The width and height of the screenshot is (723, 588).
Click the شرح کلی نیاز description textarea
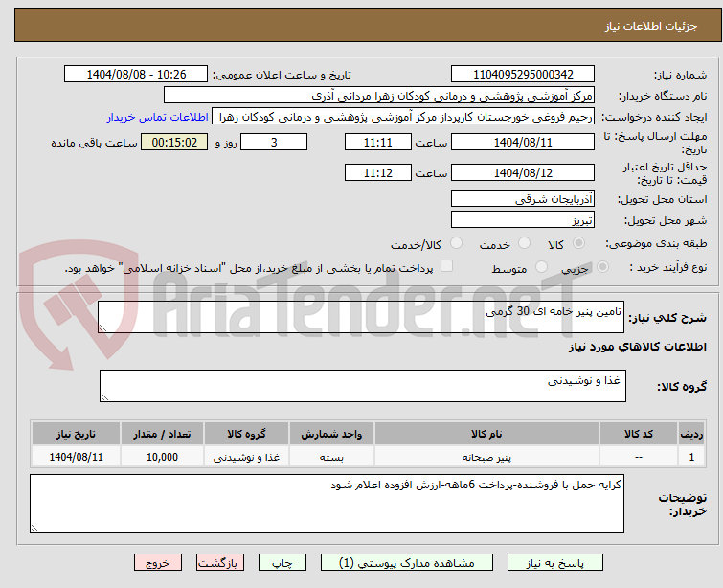[361, 317]
